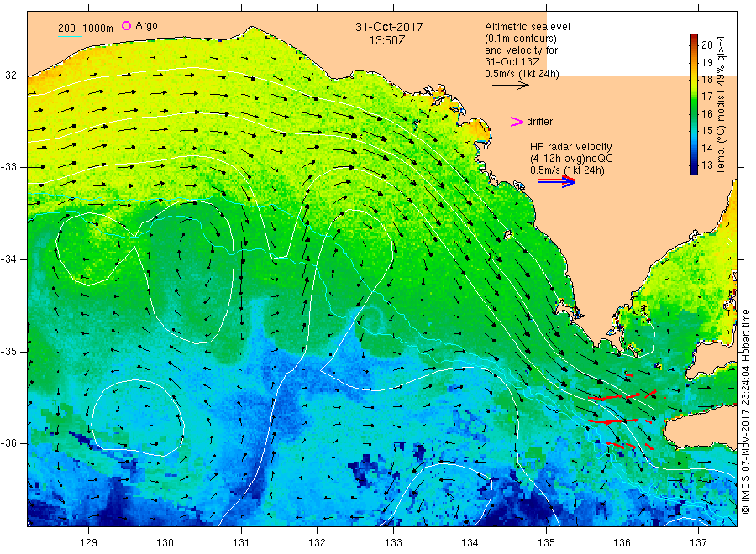The width and height of the screenshot is (756, 554).
Task: Click the cyan 200m isobath legend line
Action: [x=70, y=36]
